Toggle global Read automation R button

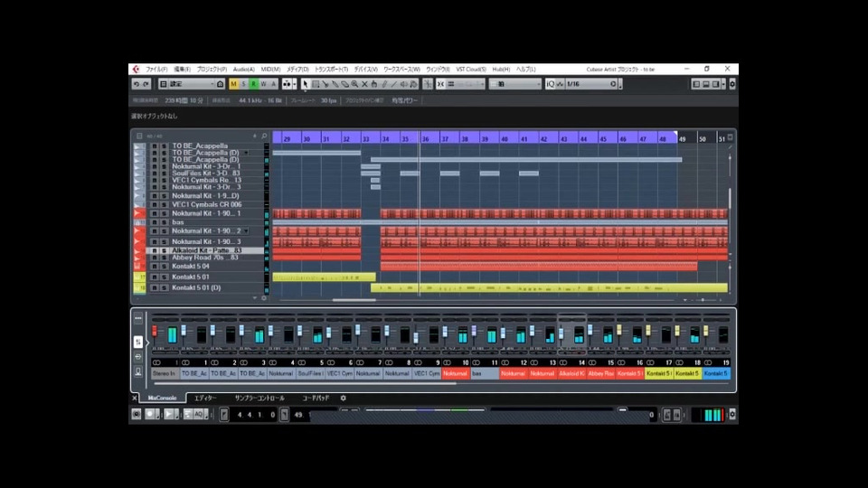click(x=253, y=84)
